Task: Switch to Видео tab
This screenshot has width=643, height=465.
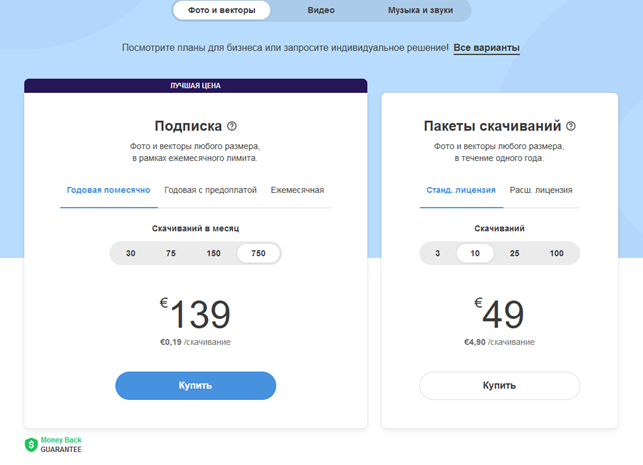Action: click(320, 11)
